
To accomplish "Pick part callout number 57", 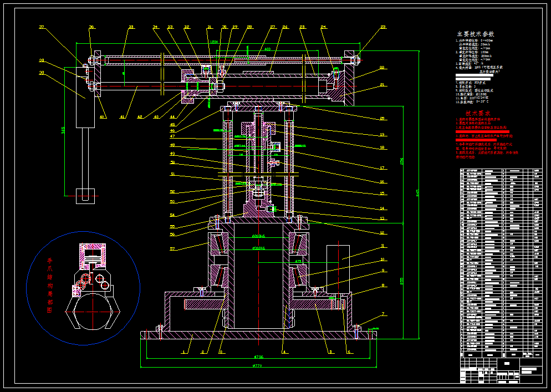I will coord(172,249).
